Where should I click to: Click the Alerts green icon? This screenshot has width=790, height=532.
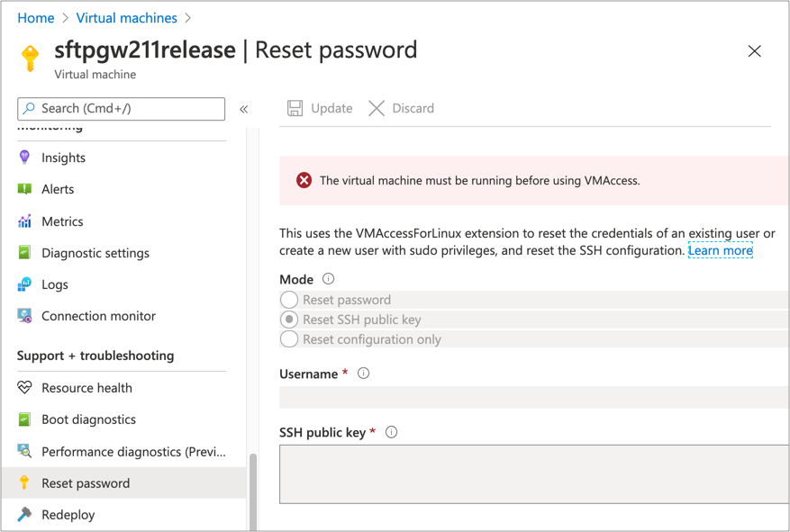click(x=24, y=189)
